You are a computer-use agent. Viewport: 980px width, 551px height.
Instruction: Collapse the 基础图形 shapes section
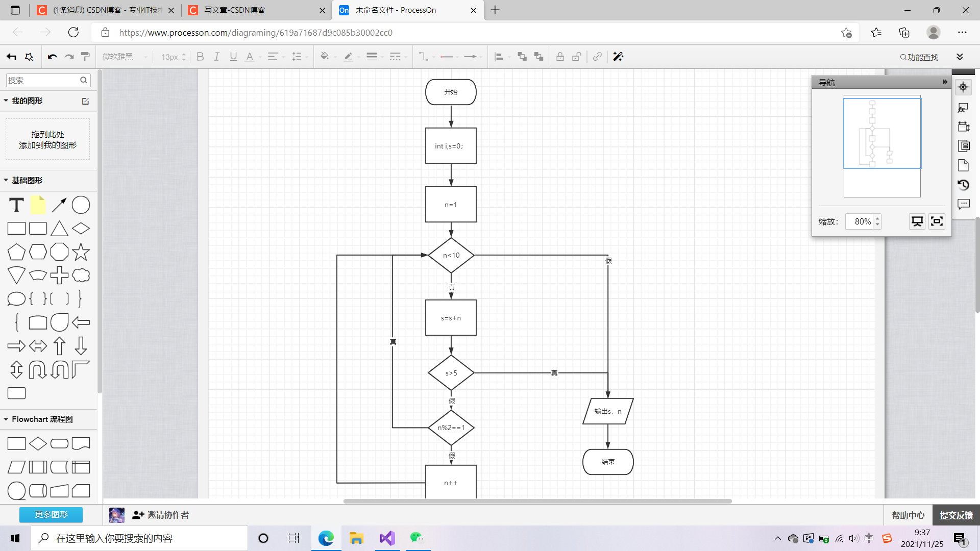pos(6,180)
